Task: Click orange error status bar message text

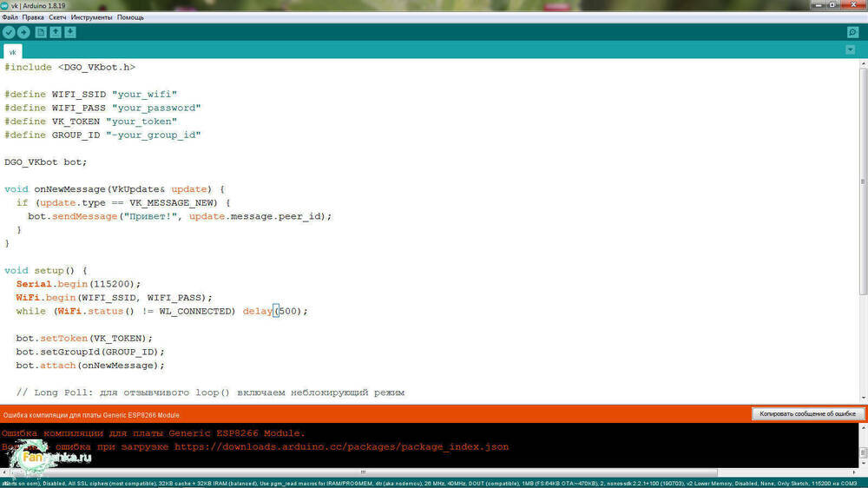Action: 91,415
